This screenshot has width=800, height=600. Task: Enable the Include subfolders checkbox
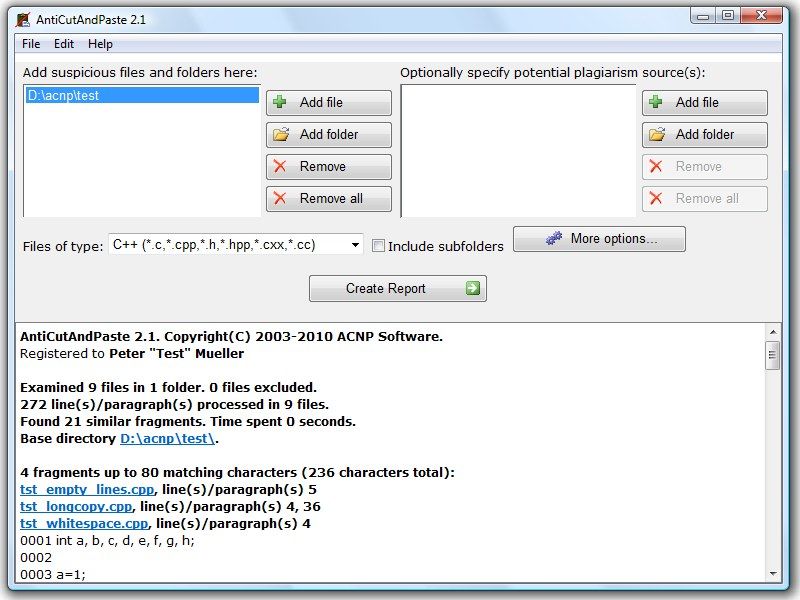click(378, 246)
